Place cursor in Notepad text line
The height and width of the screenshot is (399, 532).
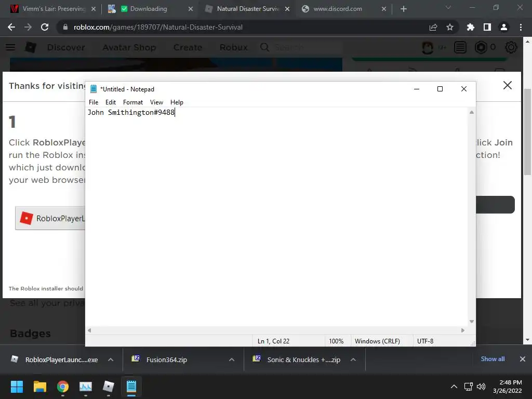pos(131,112)
